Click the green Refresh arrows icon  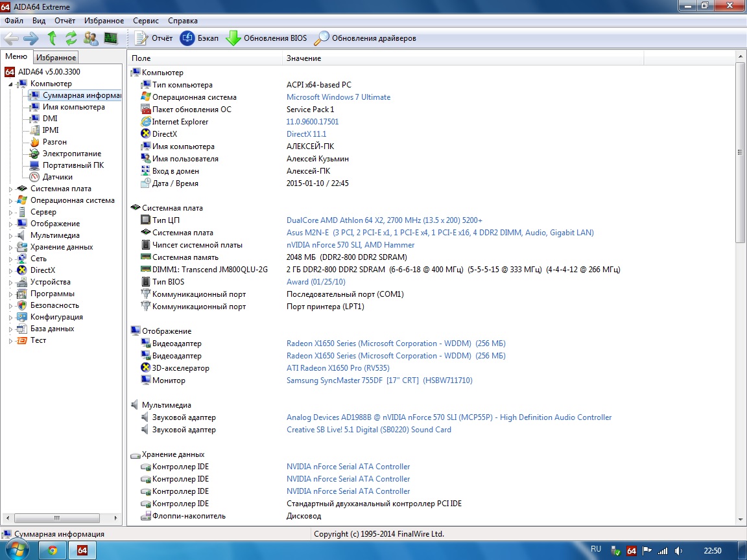click(x=71, y=38)
